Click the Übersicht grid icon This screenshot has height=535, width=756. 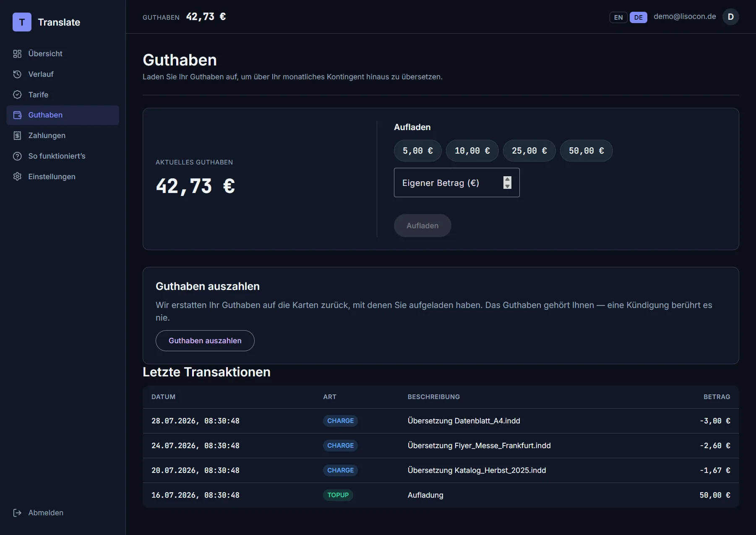pyautogui.click(x=17, y=54)
